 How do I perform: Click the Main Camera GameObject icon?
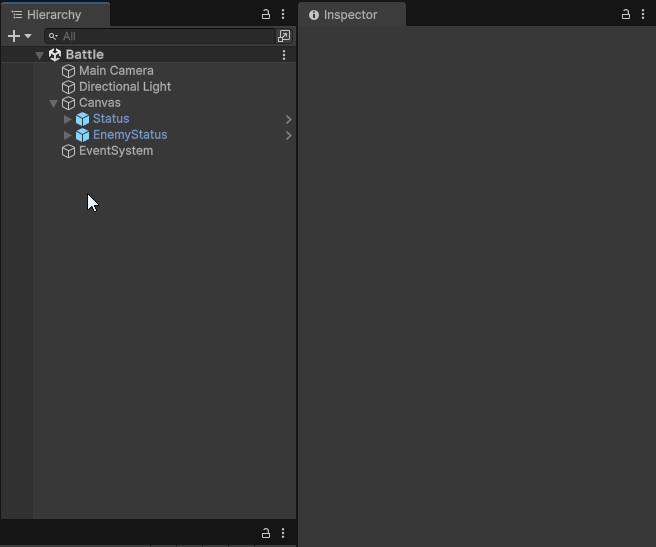[x=68, y=71]
